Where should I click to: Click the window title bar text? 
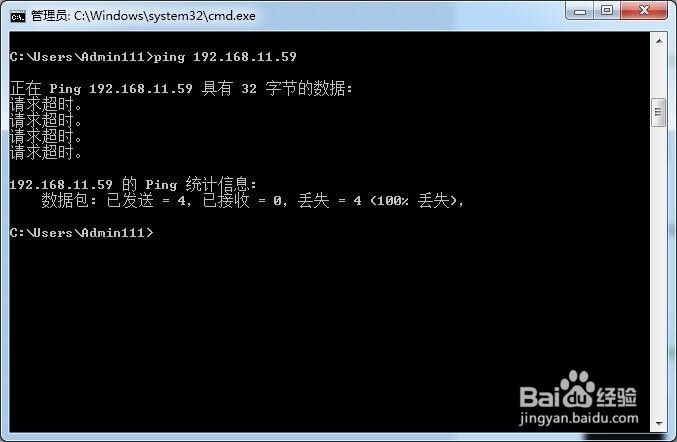tap(143, 16)
